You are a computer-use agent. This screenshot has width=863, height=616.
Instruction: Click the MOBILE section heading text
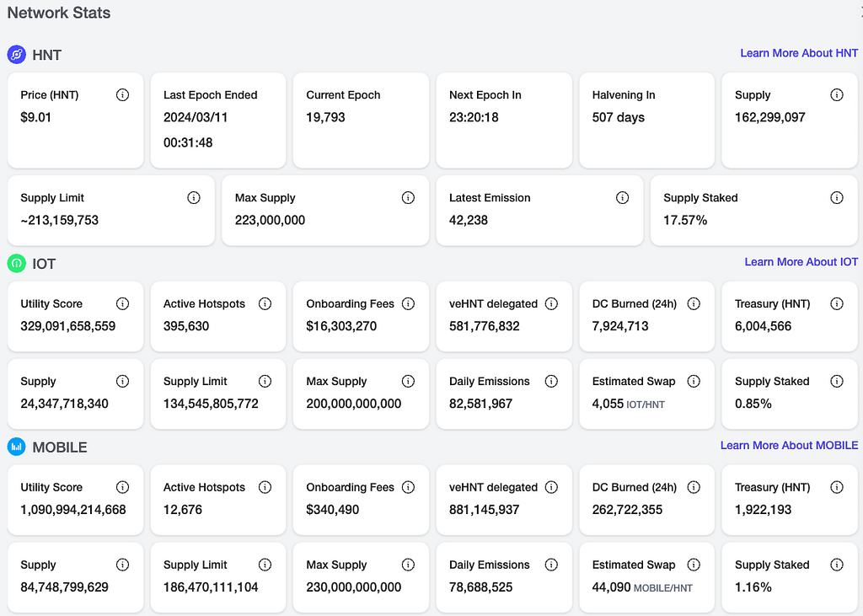pyautogui.click(x=60, y=447)
